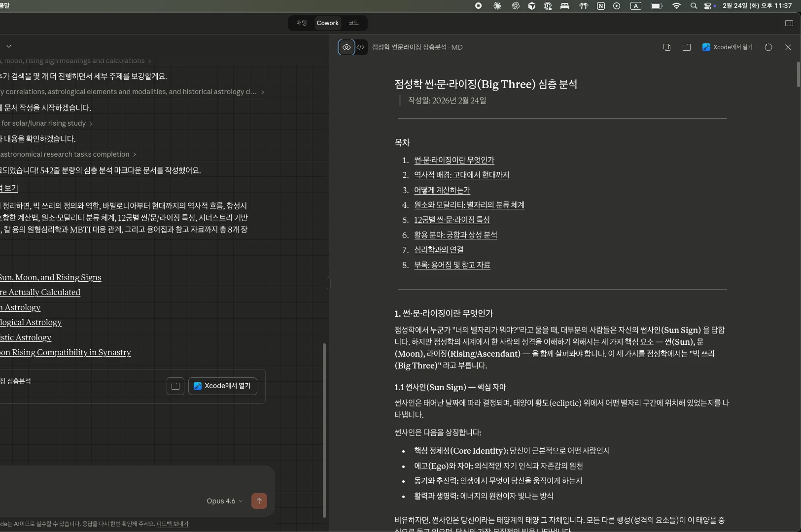Screen dimensions: 801x532
Task: Click the document preview scrollbar thumb
Action: coord(799,74)
